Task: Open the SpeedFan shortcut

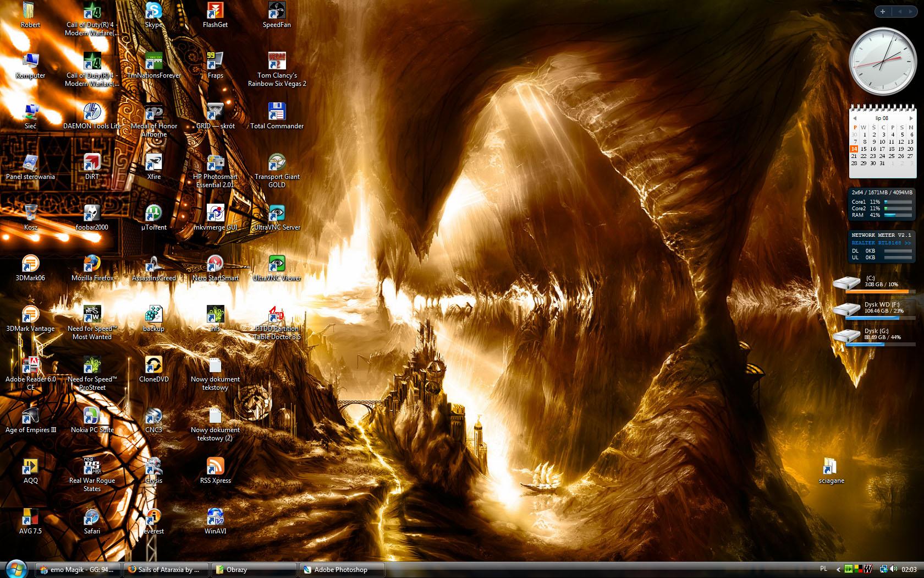Action: pyautogui.click(x=277, y=15)
